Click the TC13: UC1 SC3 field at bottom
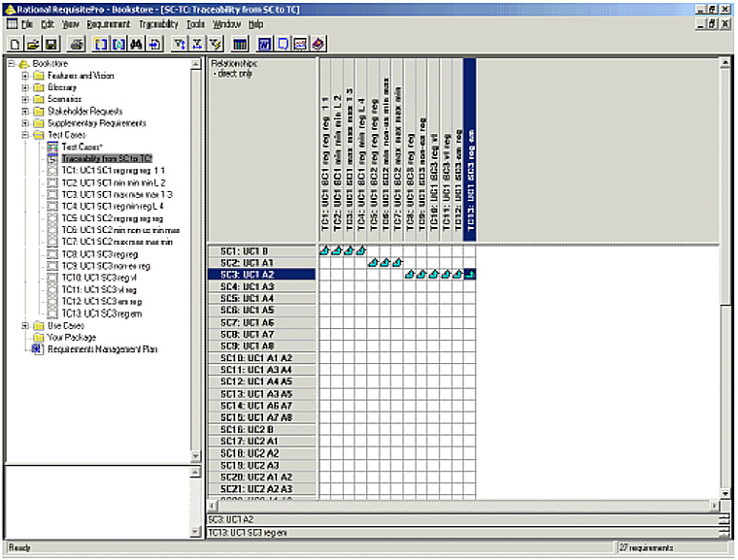 tap(463, 533)
